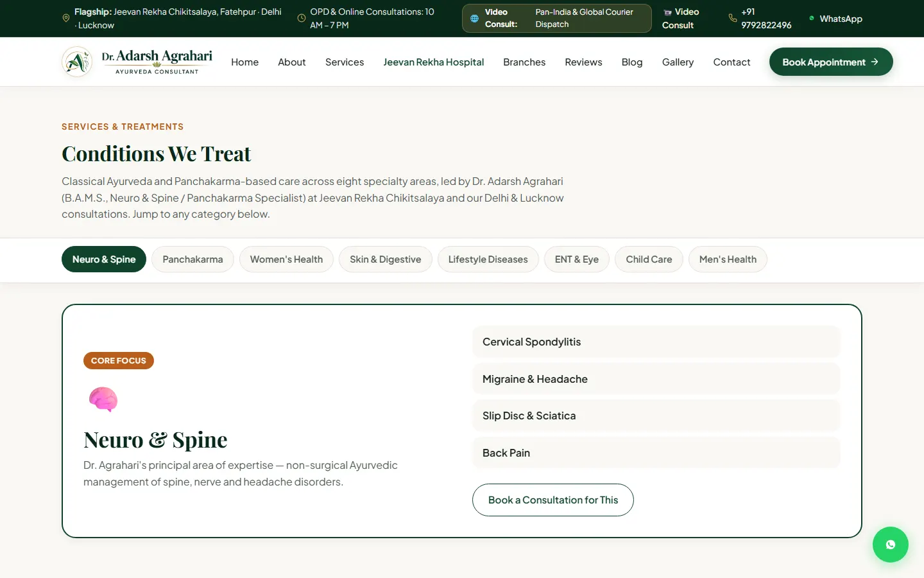The width and height of the screenshot is (924, 578).
Task: Click the Video Consult text link in top bar
Action: 681,19
